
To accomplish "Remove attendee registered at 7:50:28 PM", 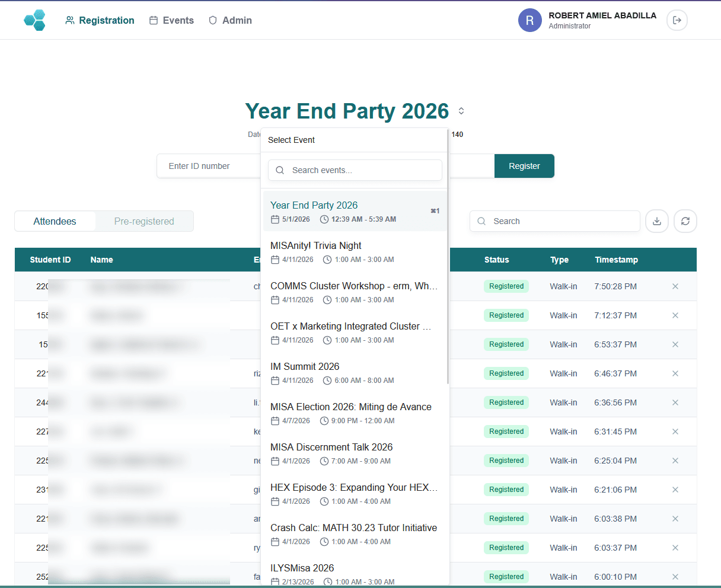I will pyautogui.click(x=675, y=286).
